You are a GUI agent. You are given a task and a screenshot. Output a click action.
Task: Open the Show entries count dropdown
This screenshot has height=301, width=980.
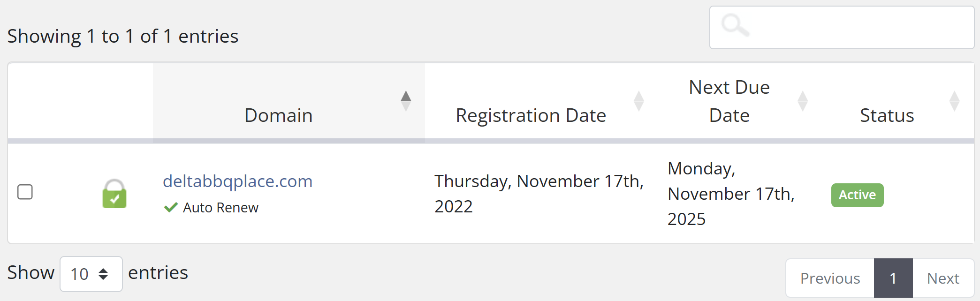click(x=91, y=274)
